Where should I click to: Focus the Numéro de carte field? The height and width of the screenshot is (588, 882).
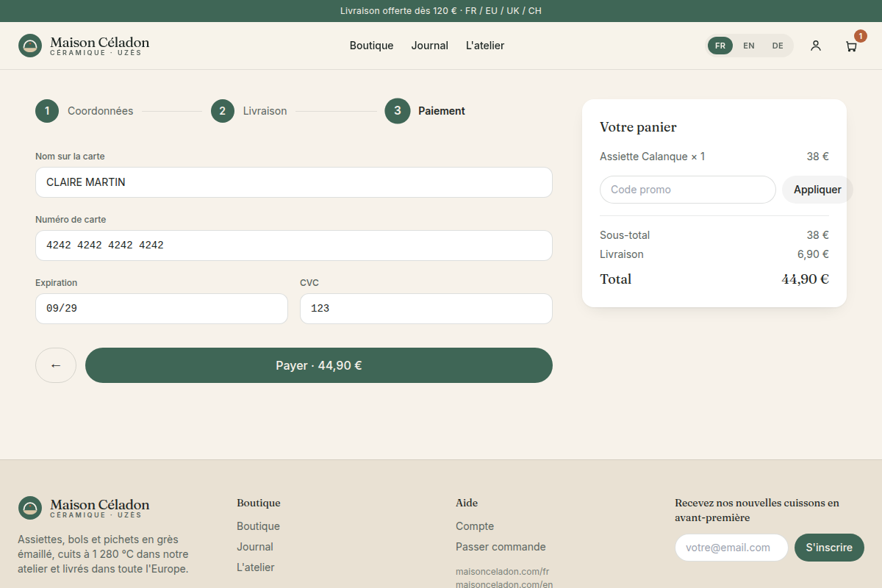click(294, 245)
